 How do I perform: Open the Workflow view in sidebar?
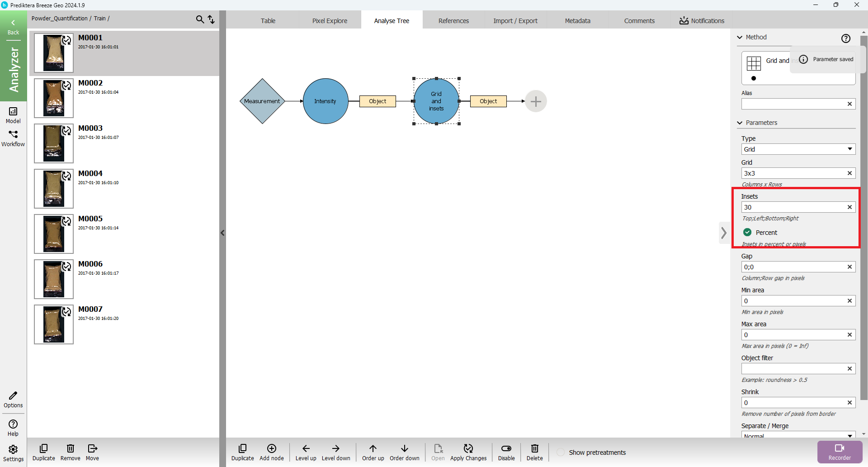pyautogui.click(x=13, y=138)
